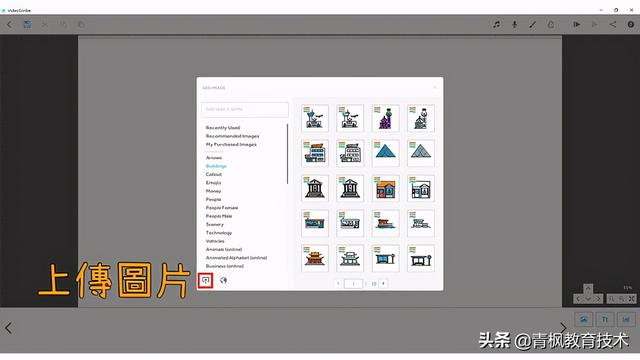
Task: Select the People Male category
Action: tap(219, 216)
